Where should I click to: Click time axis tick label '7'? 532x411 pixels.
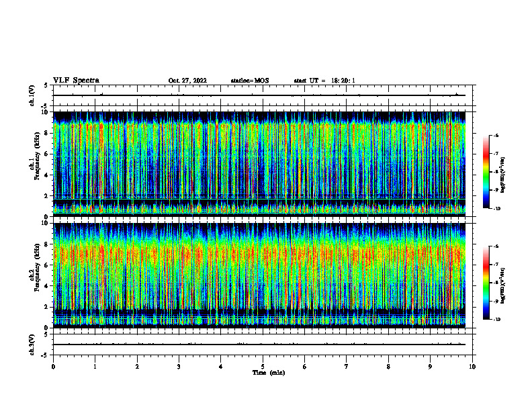(x=347, y=367)
